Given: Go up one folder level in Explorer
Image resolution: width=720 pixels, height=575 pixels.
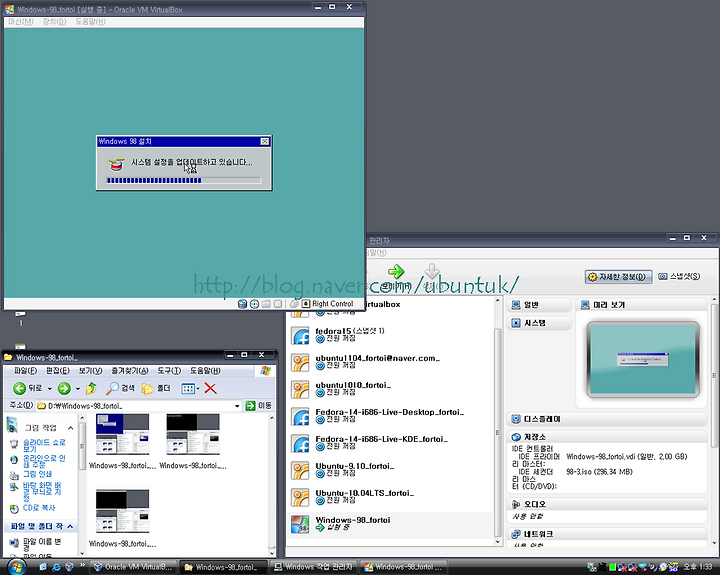Looking at the screenshot, I should (x=91, y=389).
